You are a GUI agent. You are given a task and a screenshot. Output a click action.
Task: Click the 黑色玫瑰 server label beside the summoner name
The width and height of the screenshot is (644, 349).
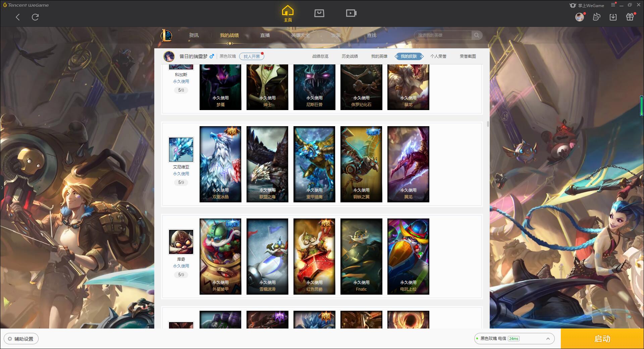pyautogui.click(x=228, y=56)
